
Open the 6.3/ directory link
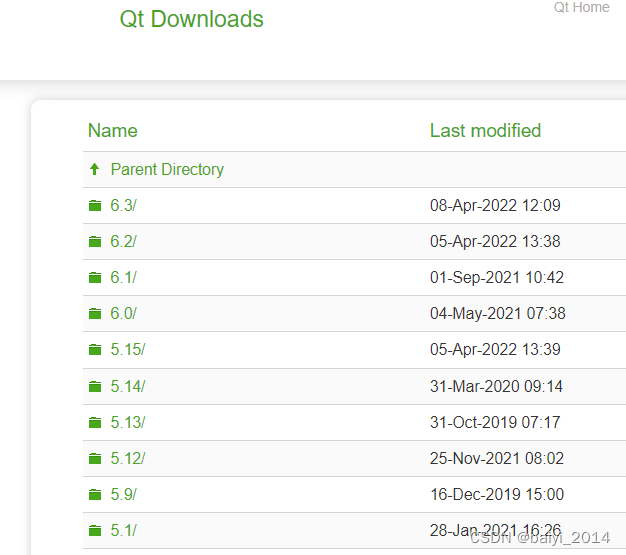[x=123, y=206]
